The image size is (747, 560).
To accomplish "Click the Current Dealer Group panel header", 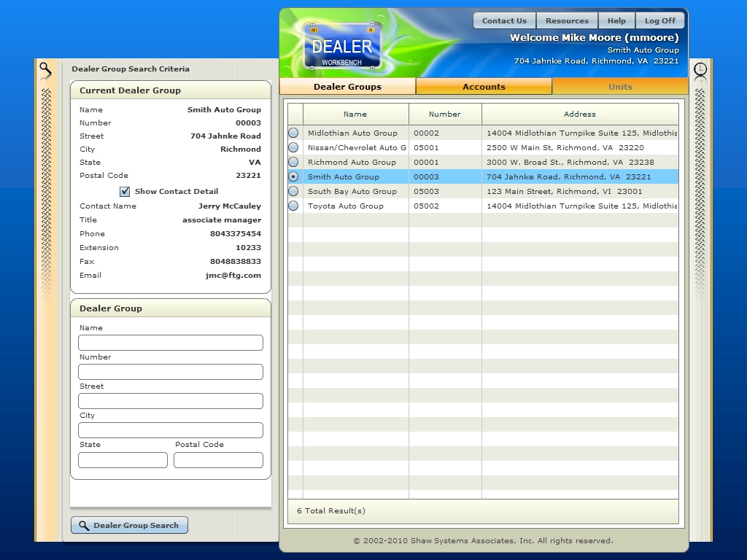I will pyautogui.click(x=171, y=90).
